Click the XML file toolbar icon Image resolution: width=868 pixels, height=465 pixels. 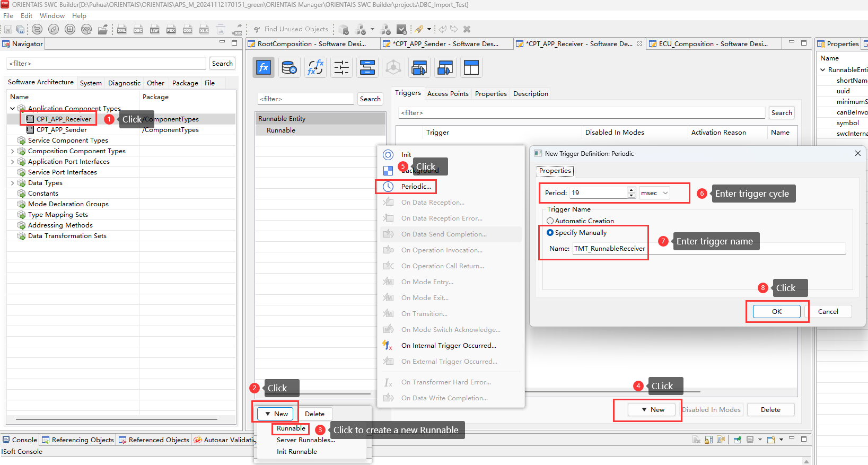click(x=122, y=29)
